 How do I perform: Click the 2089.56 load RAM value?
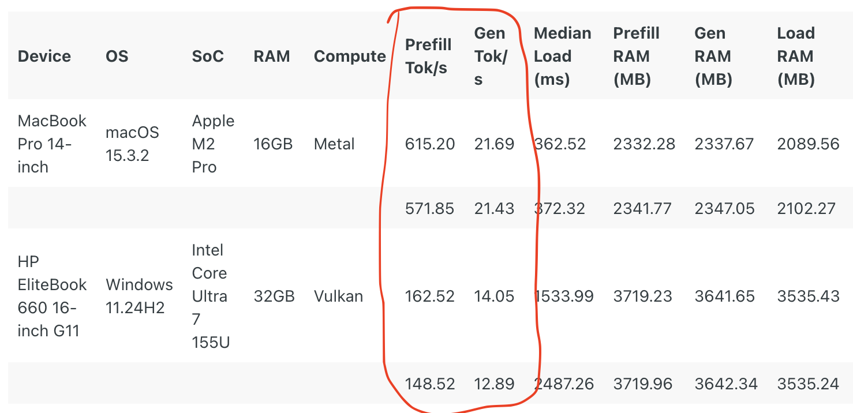(808, 144)
